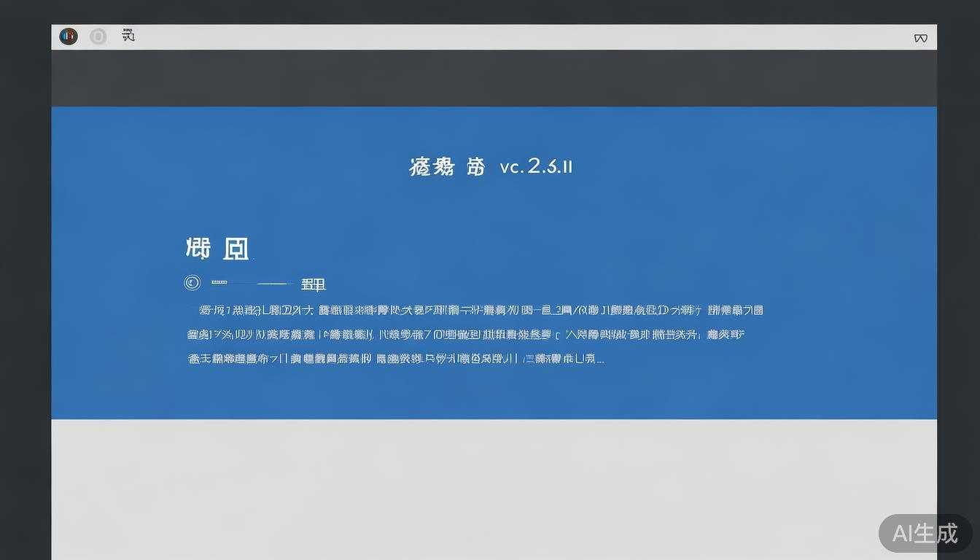Click the character glyph in the top toolbar
The width and height of the screenshot is (980, 560).
128,35
